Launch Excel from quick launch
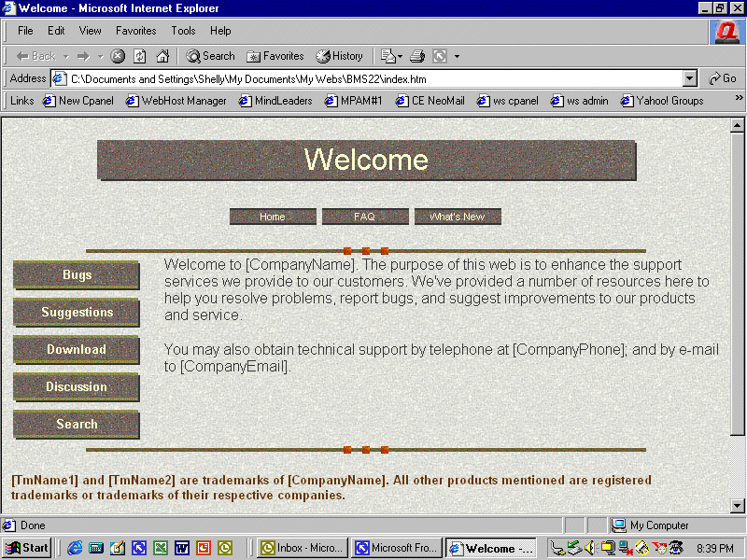This screenshot has width=747, height=560. (160, 548)
